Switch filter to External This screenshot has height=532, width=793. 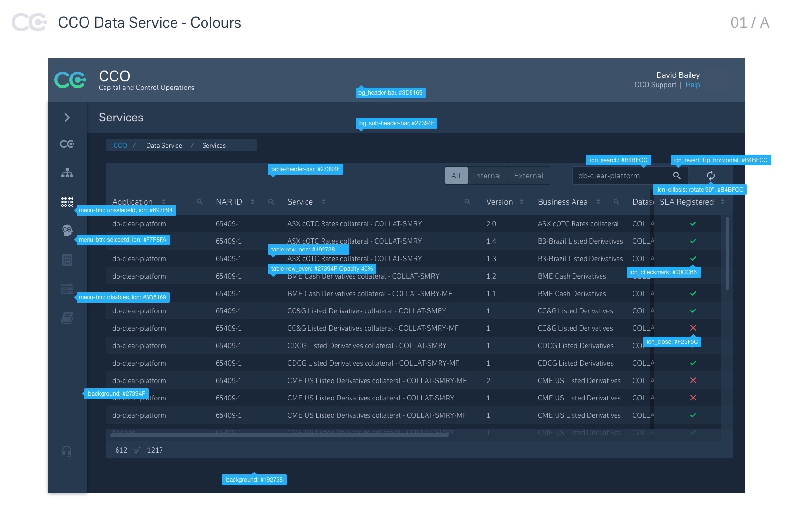(529, 176)
